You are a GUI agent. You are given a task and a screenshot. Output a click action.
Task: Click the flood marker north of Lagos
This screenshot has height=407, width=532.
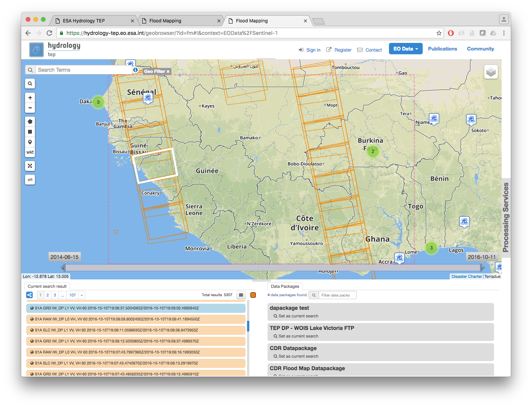[x=464, y=221]
